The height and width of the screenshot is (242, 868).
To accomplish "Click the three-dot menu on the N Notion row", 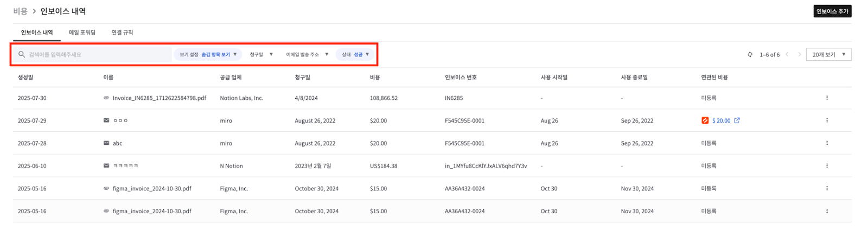I will pyautogui.click(x=826, y=166).
